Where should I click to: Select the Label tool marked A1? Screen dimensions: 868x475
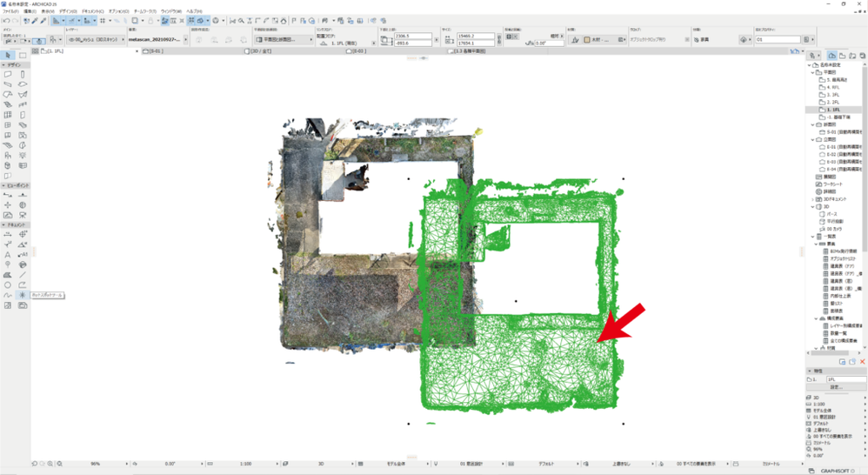click(23, 255)
